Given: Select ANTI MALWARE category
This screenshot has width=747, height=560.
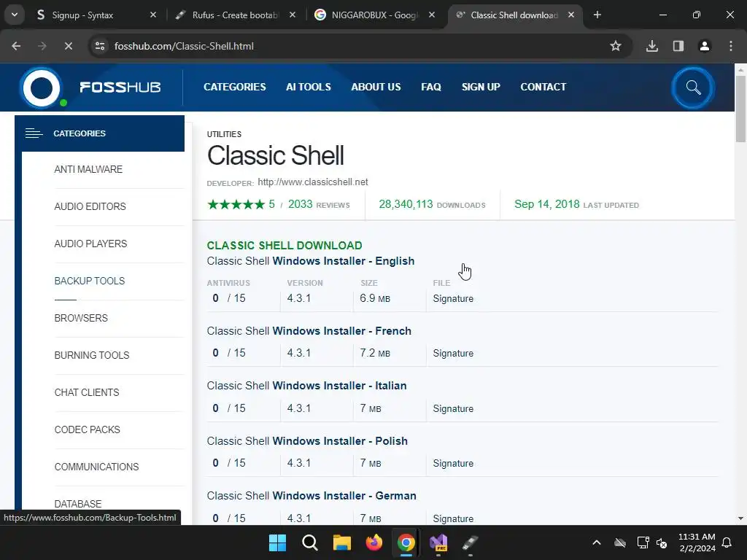Looking at the screenshot, I should point(88,169).
